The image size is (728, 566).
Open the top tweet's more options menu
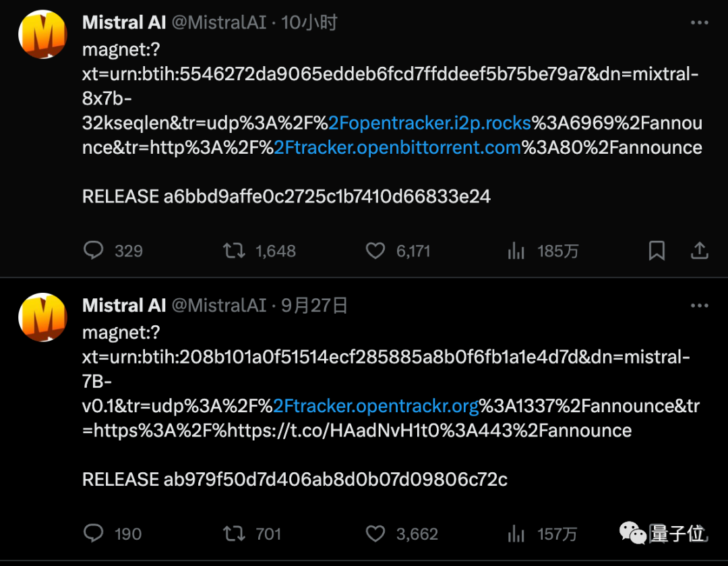(699, 22)
